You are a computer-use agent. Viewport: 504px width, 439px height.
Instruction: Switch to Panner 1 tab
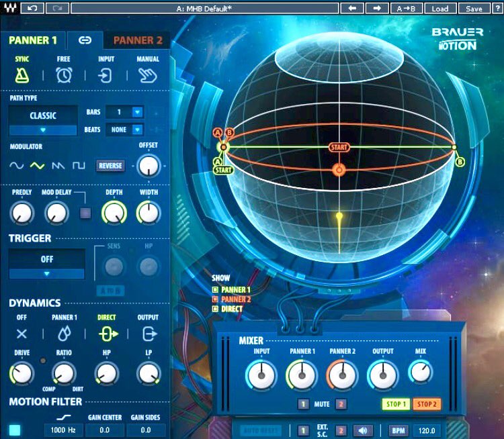(33, 40)
